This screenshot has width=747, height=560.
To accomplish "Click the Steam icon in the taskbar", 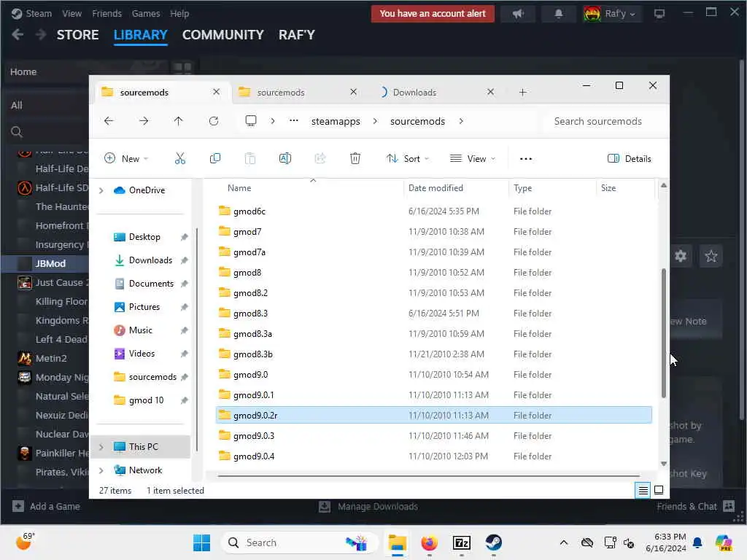I will [494, 542].
